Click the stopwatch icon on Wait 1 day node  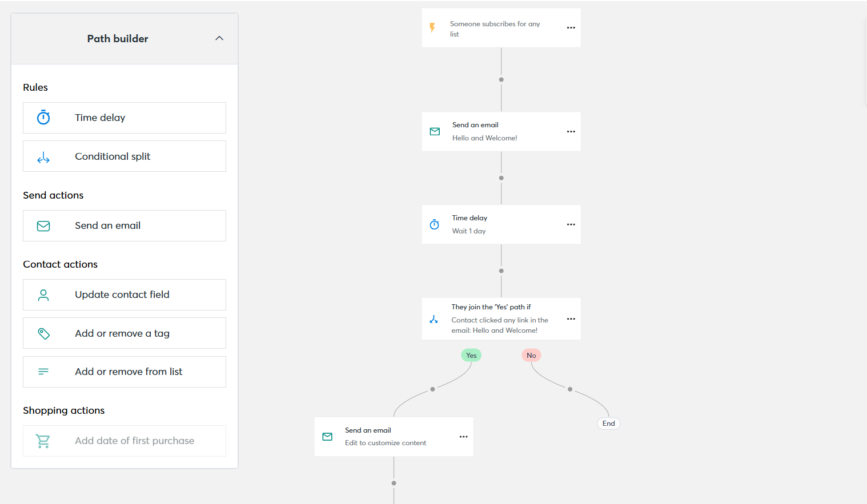[435, 224]
